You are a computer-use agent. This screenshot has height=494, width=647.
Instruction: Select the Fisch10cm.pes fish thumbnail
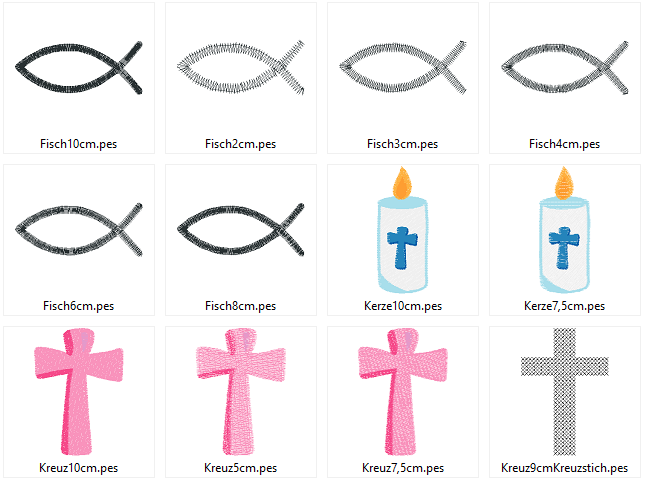(x=79, y=68)
